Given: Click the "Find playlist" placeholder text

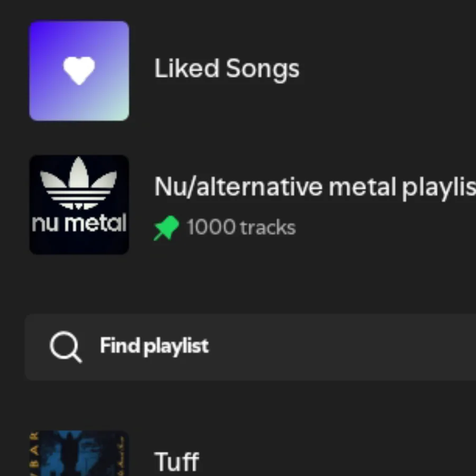Looking at the screenshot, I should (154, 346).
